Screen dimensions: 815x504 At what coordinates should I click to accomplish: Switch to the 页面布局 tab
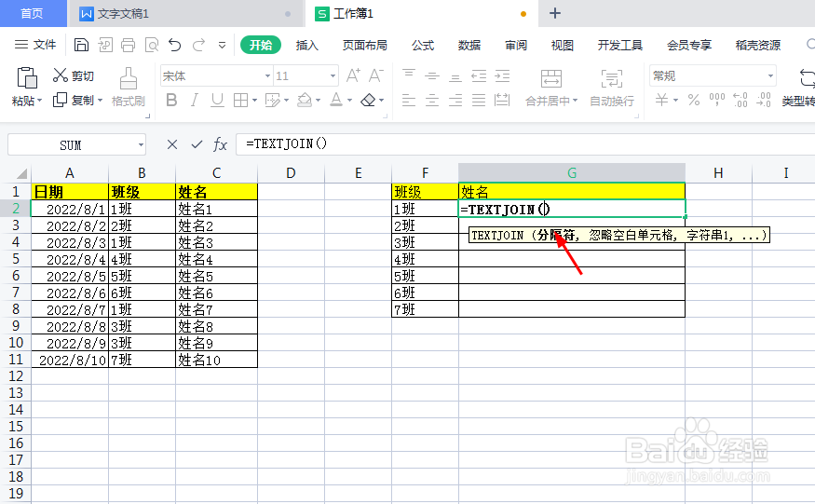(x=365, y=46)
